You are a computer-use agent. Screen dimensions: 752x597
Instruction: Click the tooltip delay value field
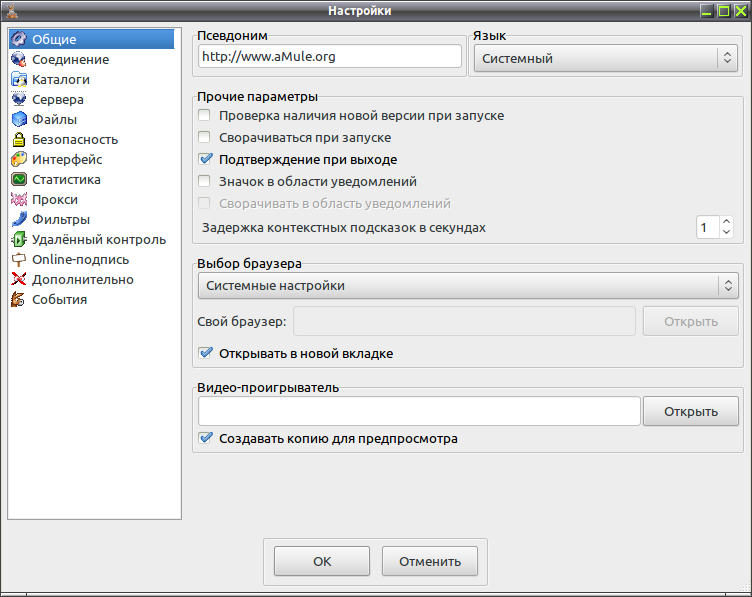(708, 227)
